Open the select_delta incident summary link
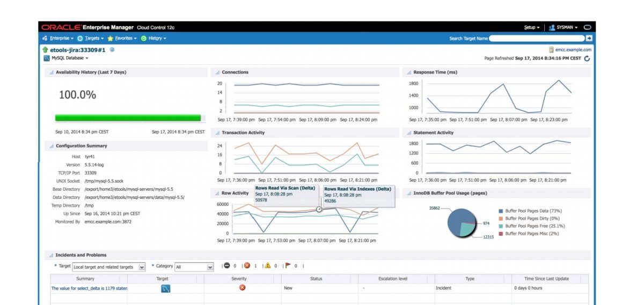This screenshot has height=305, width=644. click(x=89, y=288)
